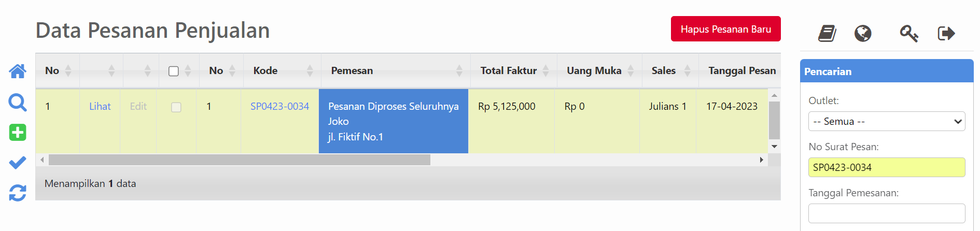
Task: Sort by the Total Faktur column header
Action: tap(509, 71)
